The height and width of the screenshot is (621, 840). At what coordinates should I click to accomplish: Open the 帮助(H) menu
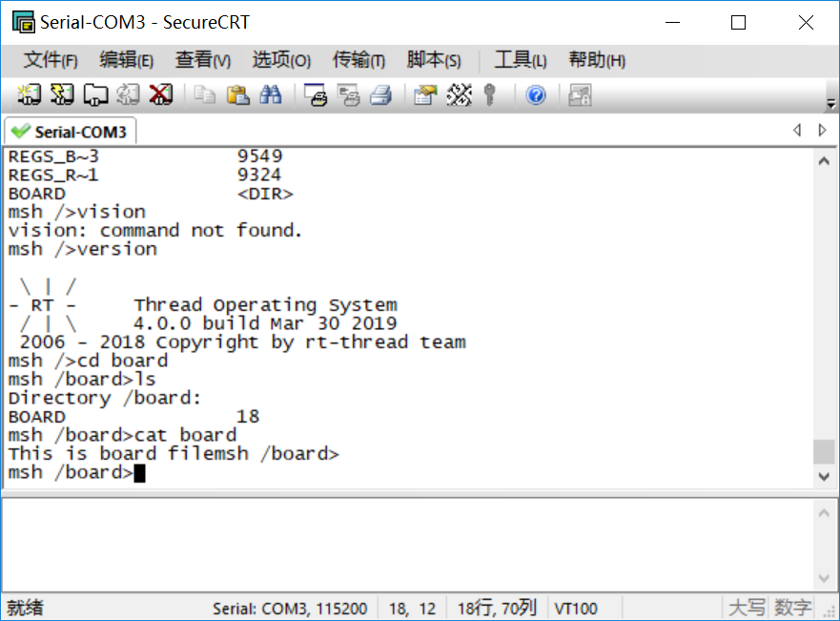click(597, 60)
